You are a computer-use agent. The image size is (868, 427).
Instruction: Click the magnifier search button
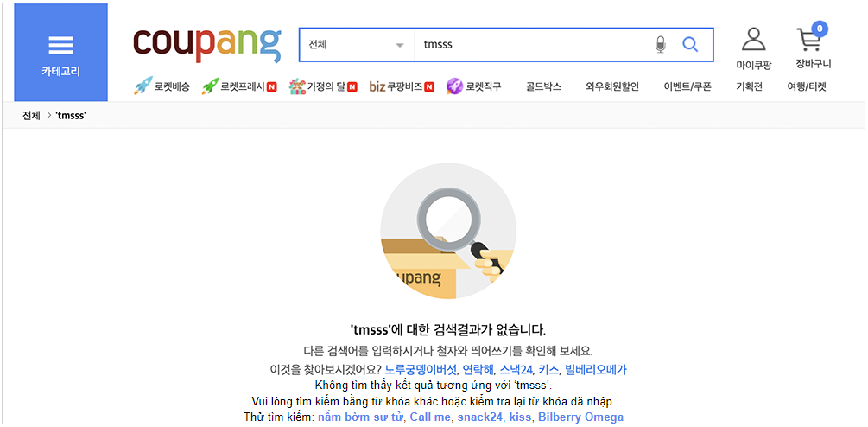[x=690, y=44]
